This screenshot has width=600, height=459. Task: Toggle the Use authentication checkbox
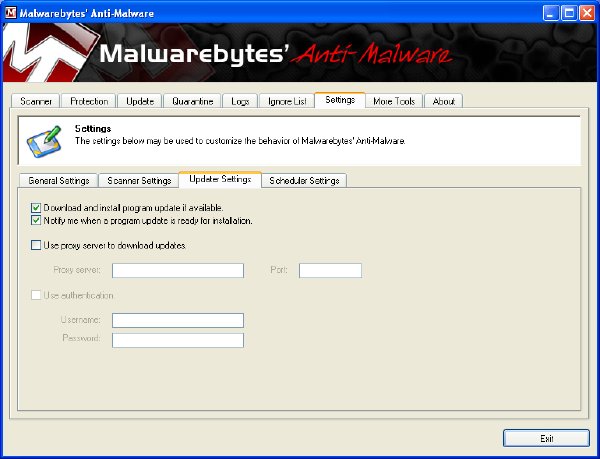(36, 295)
